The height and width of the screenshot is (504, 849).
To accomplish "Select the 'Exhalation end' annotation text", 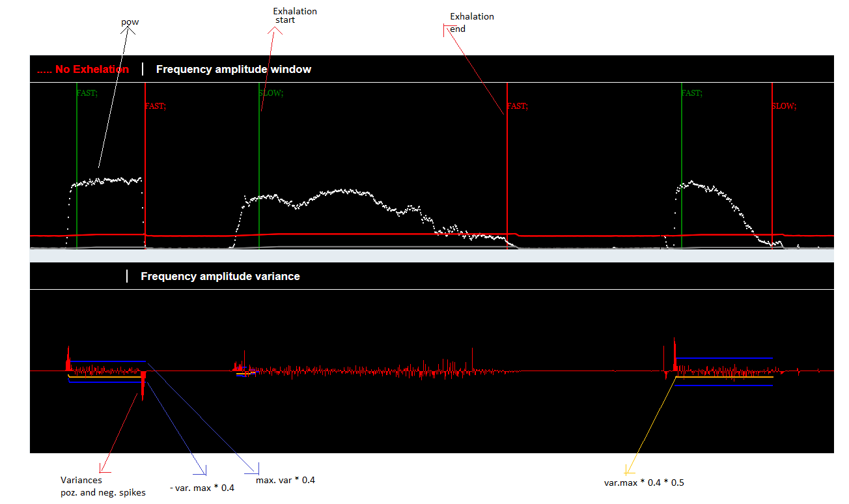I will coord(471,22).
